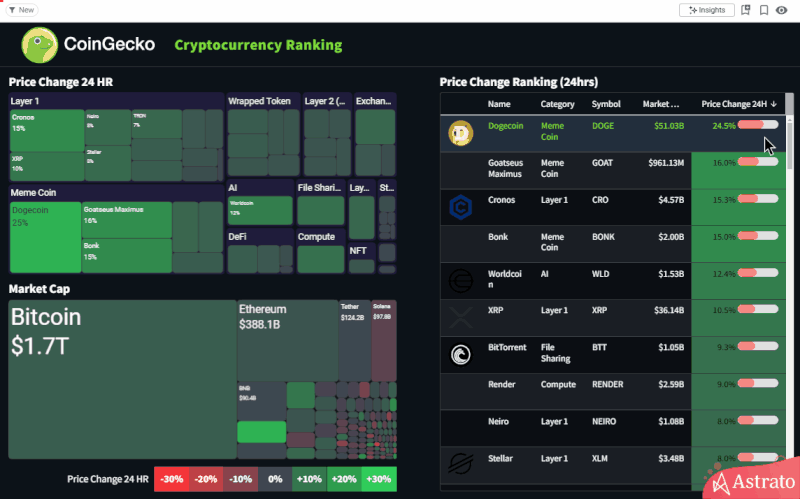Click the Wrapped Token treemap group header

tap(259, 101)
